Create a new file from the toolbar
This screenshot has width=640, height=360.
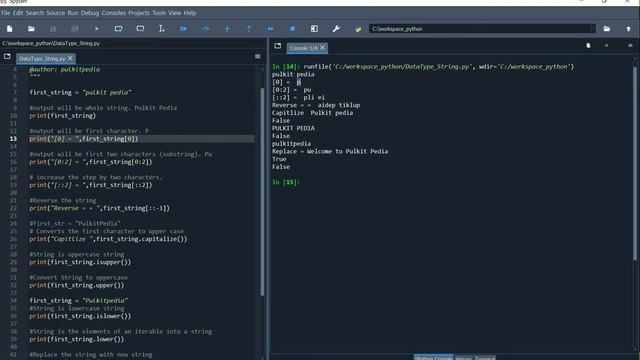click(x=9, y=29)
